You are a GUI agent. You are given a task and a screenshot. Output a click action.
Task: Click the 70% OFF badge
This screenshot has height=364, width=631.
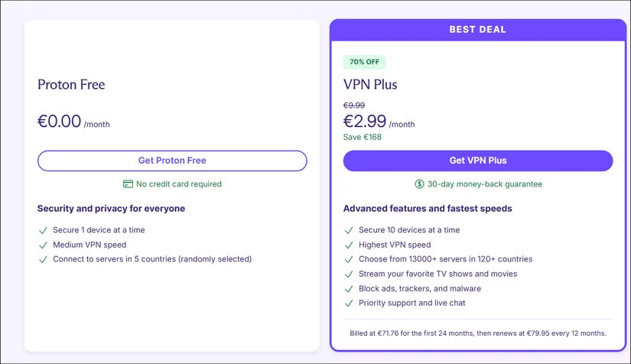click(365, 62)
